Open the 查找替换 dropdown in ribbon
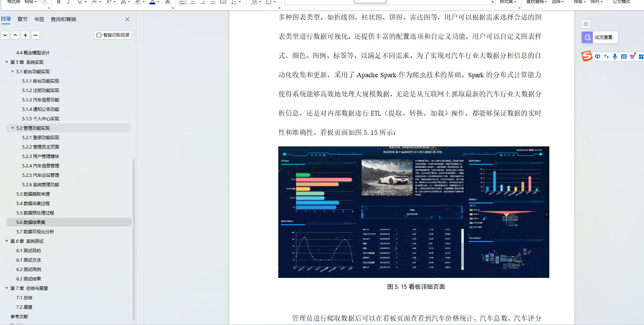 (537, 2)
